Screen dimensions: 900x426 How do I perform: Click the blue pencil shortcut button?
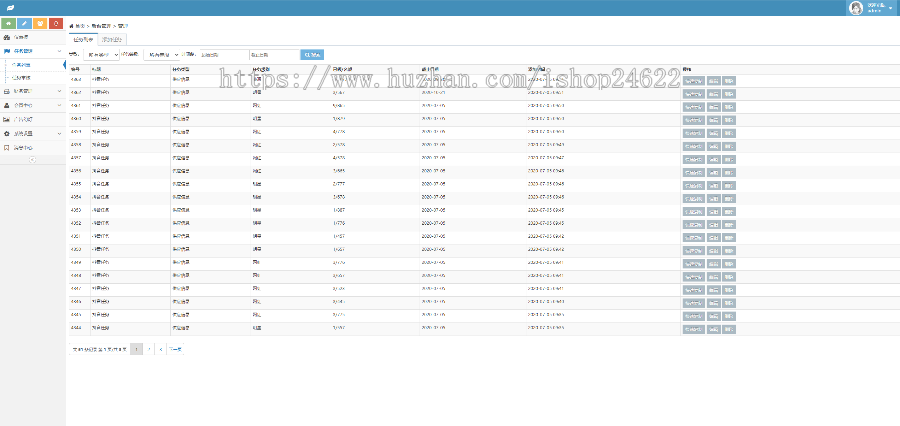tap(25, 23)
